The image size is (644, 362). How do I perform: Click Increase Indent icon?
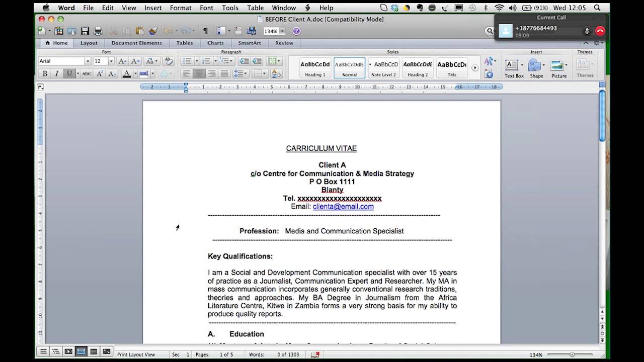[257, 61]
